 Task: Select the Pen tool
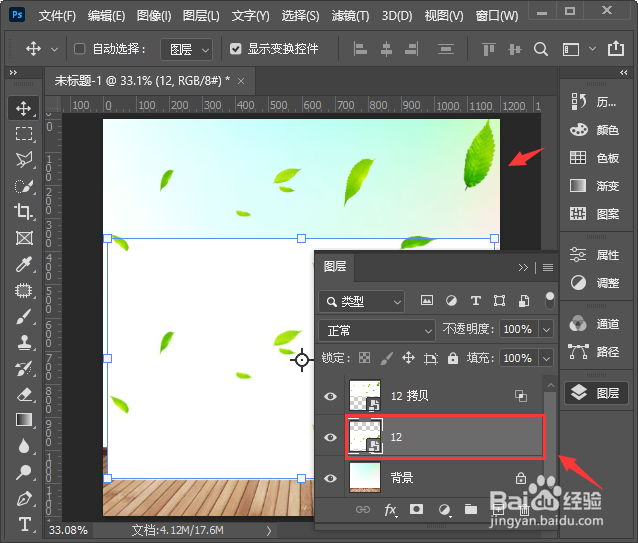(24, 499)
